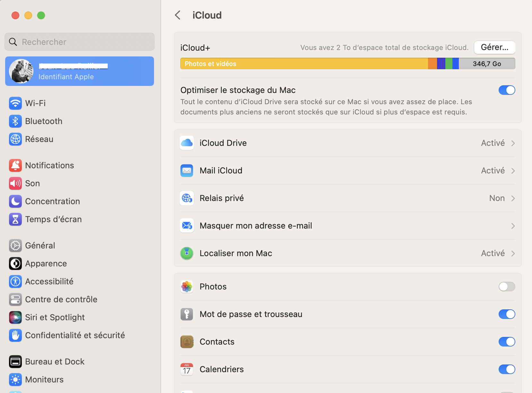The image size is (532, 393).
Task: Open Bureau et Dock section
Action: (55, 362)
